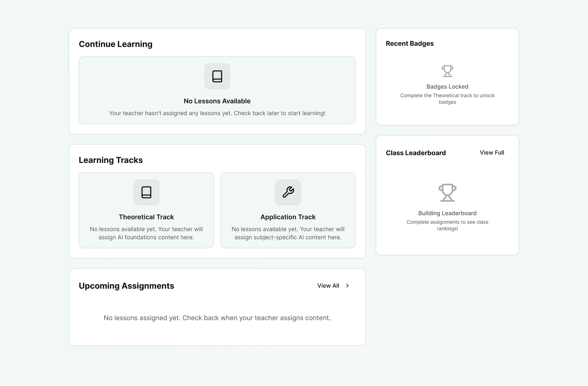Click the Badges Locked label
The width and height of the screenshot is (588, 386).
(x=448, y=87)
